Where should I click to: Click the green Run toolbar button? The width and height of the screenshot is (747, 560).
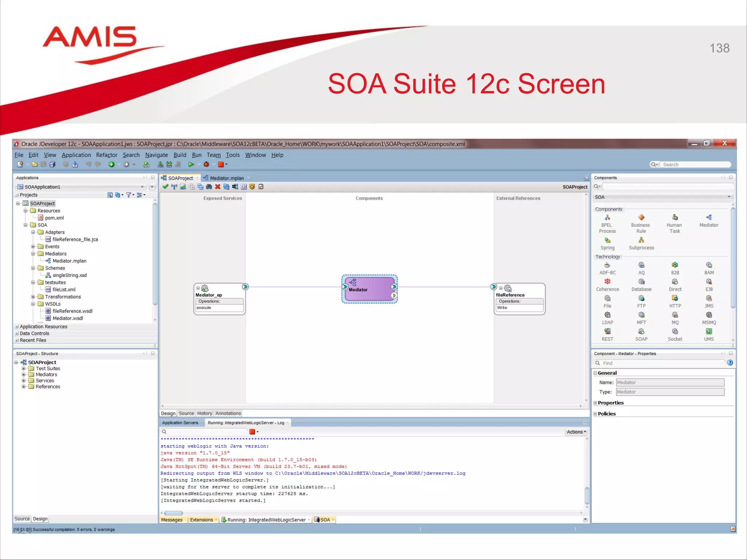coord(191,164)
